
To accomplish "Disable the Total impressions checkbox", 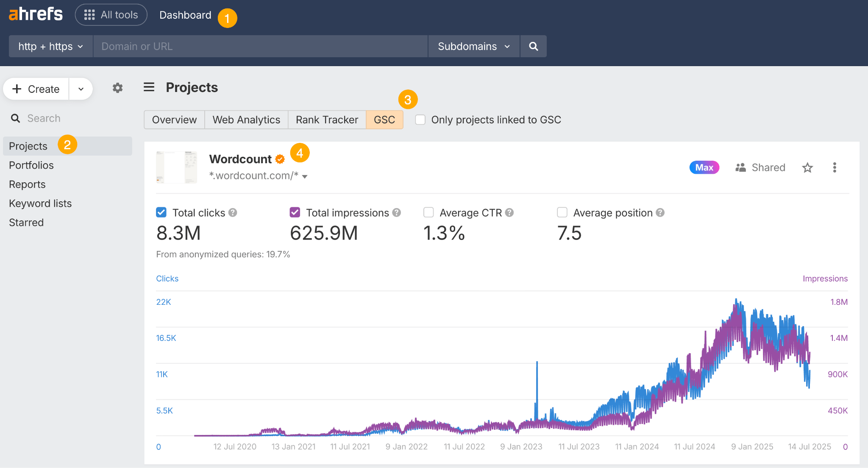I will [x=295, y=212].
